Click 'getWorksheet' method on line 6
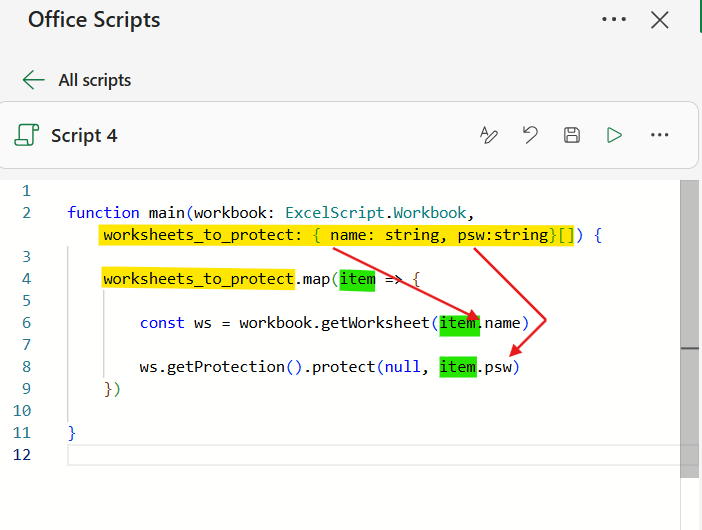 (x=375, y=323)
